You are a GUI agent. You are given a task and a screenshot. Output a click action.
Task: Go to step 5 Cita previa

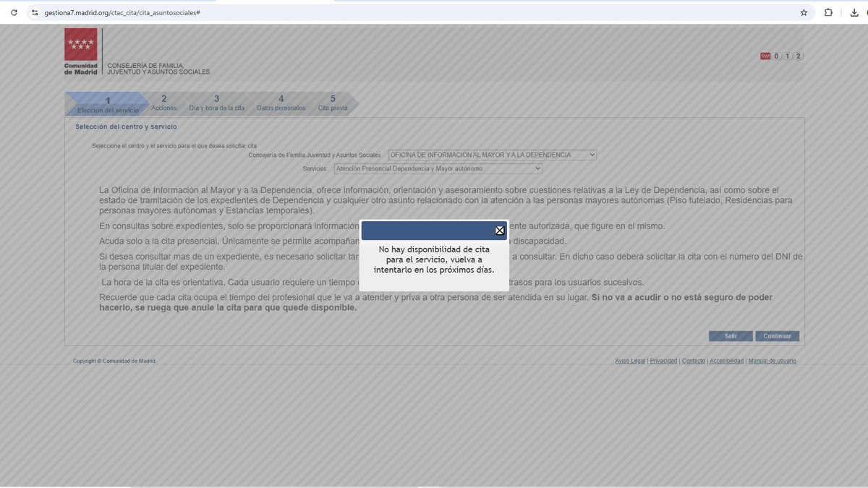point(333,103)
